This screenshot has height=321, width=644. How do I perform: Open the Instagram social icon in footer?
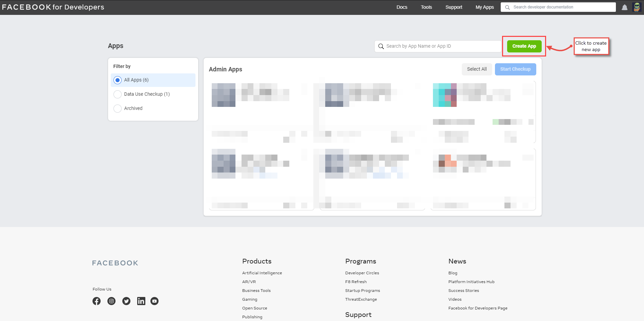point(111,301)
